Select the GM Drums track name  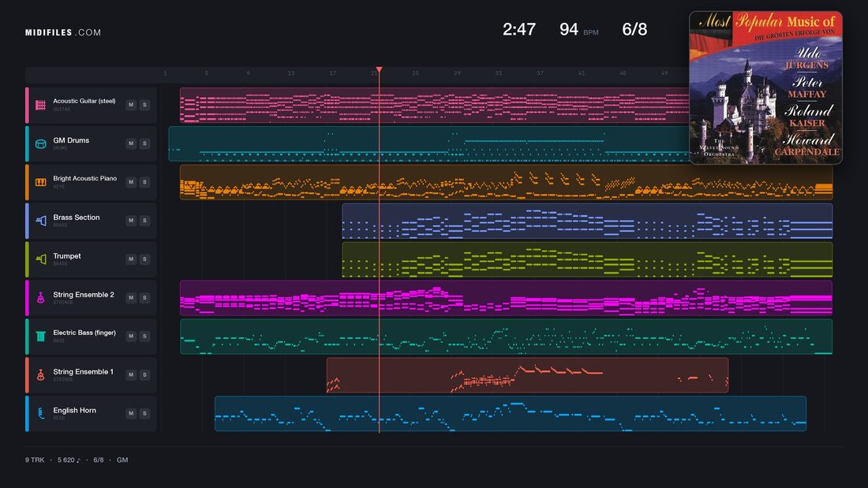pos(71,140)
